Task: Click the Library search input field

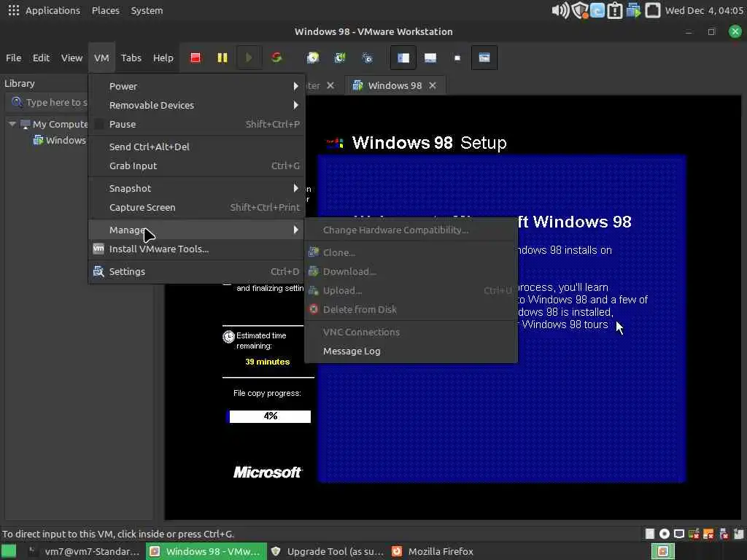Action: pyautogui.click(x=47, y=102)
